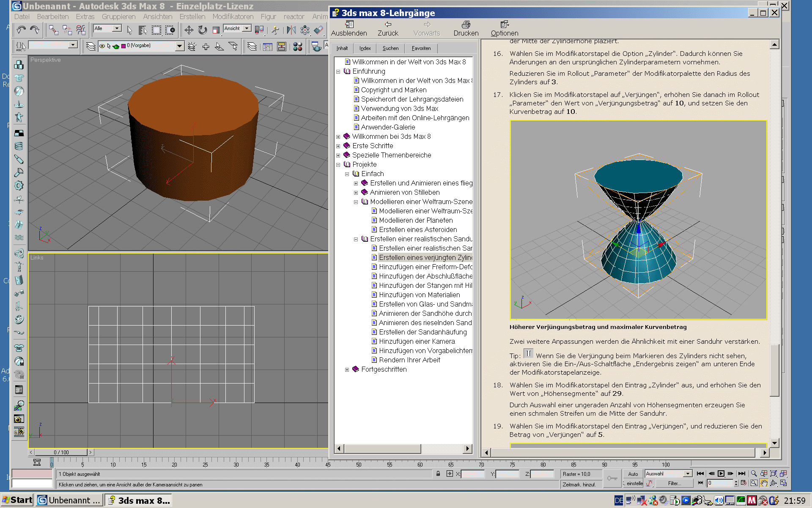Click the Create New Layer icon
The width and height of the screenshot is (812, 508).
coord(192,47)
